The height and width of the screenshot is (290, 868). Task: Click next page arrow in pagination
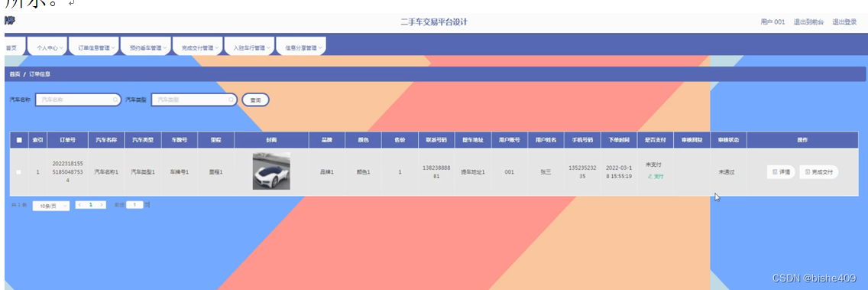[x=101, y=204]
